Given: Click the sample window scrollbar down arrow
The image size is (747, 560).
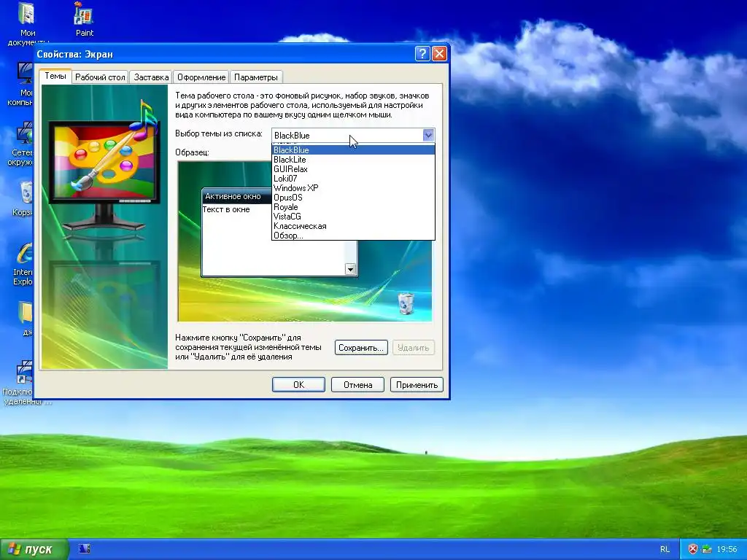Looking at the screenshot, I should tap(351, 270).
